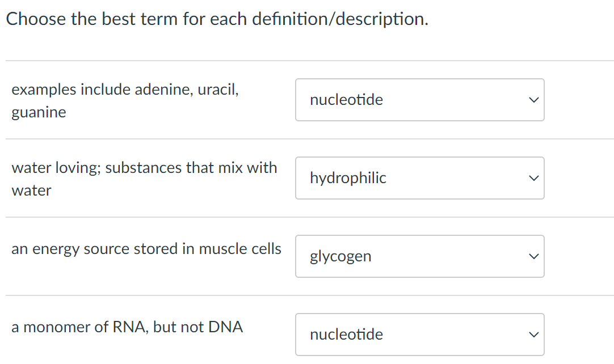Click the 'water loving; substances that mix' text

[144, 168]
